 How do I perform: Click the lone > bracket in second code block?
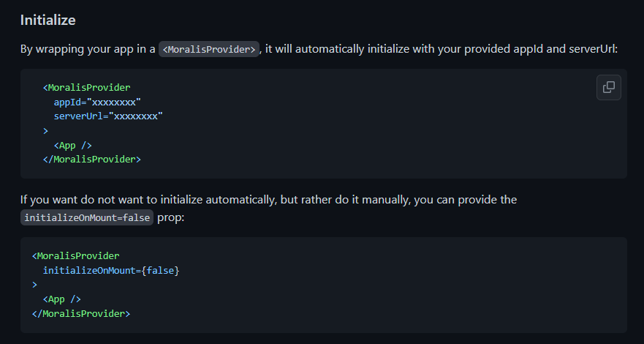pos(34,285)
